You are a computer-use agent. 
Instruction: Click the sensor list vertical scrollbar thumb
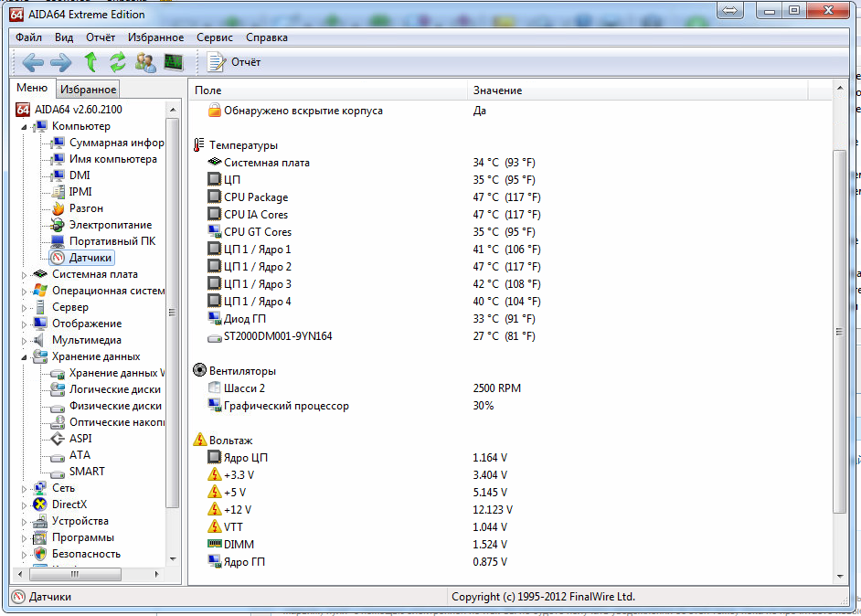click(x=840, y=331)
